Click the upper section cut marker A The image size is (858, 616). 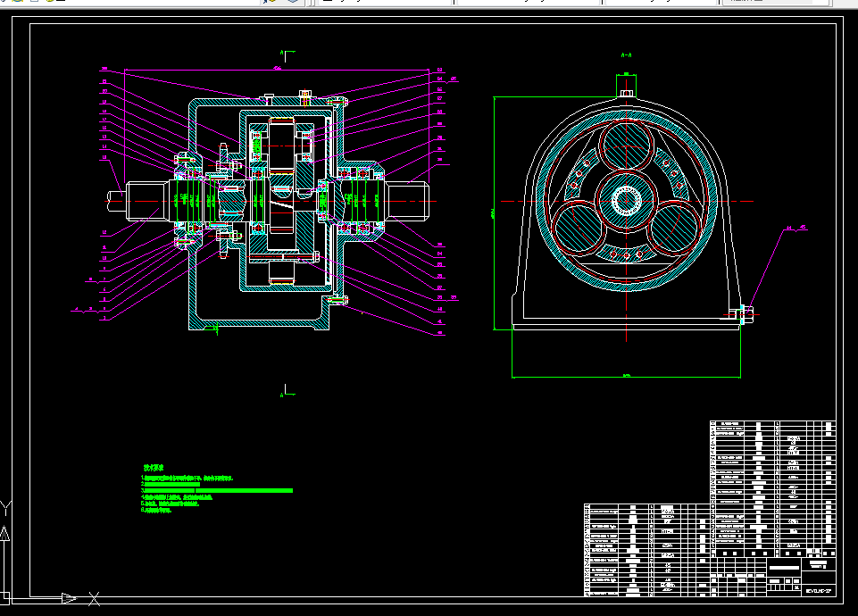[x=287, y=55]
